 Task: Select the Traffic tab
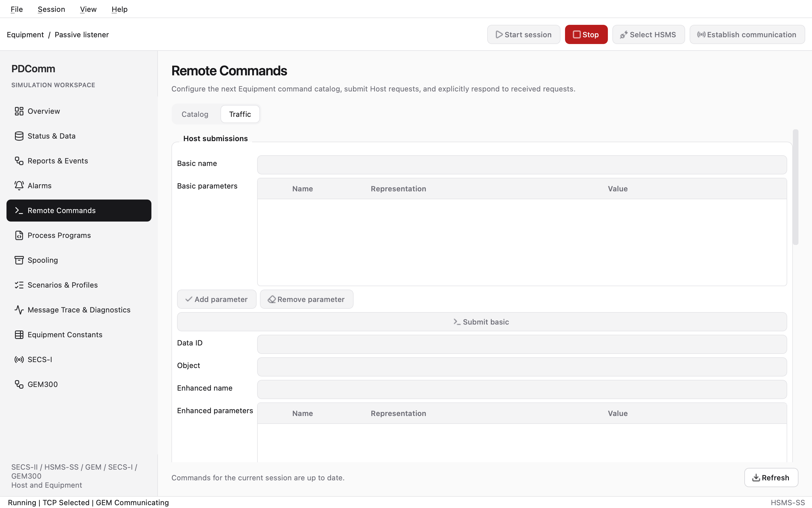240,114
